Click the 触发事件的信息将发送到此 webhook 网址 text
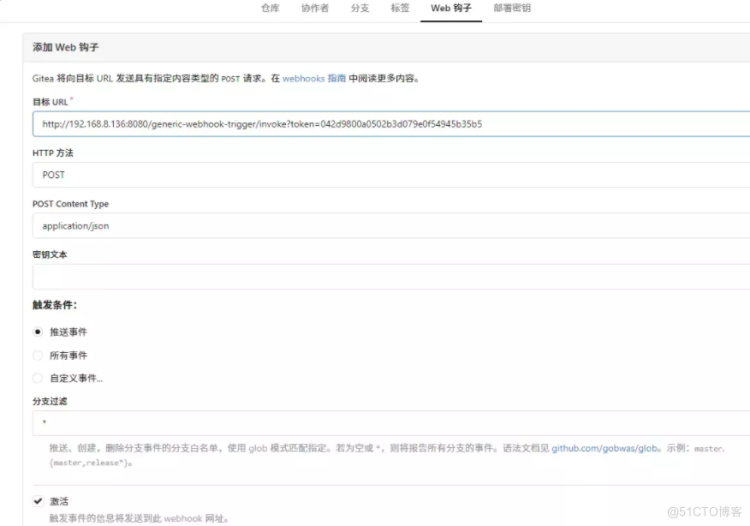This screenshot has width=750, height=526. pyautogui.click(x=139, y=518)
